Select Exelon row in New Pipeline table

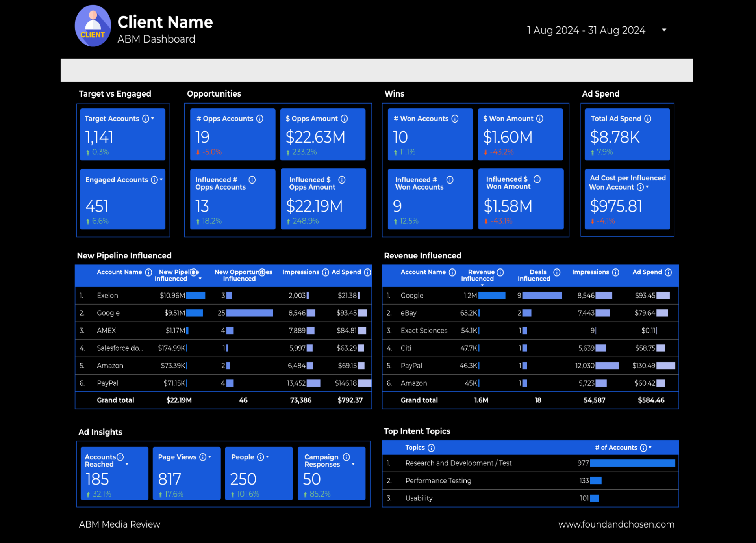pos(223,295)
